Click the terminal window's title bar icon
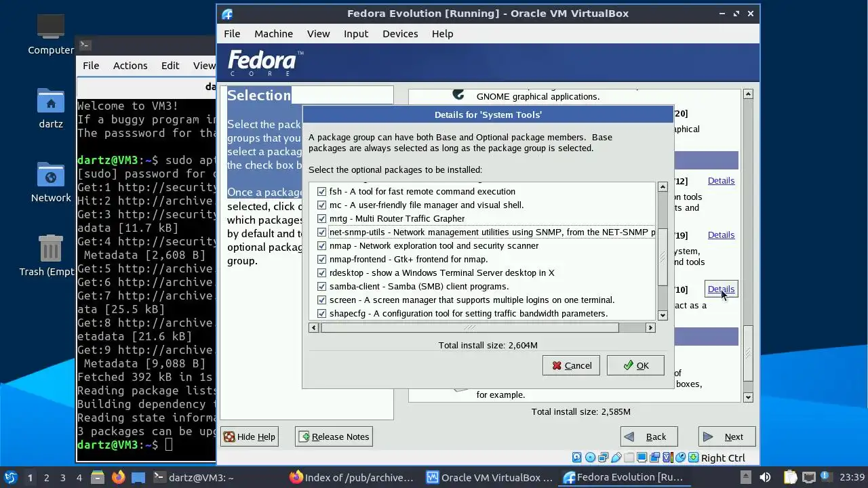The image size is (868, 488). 85,45
